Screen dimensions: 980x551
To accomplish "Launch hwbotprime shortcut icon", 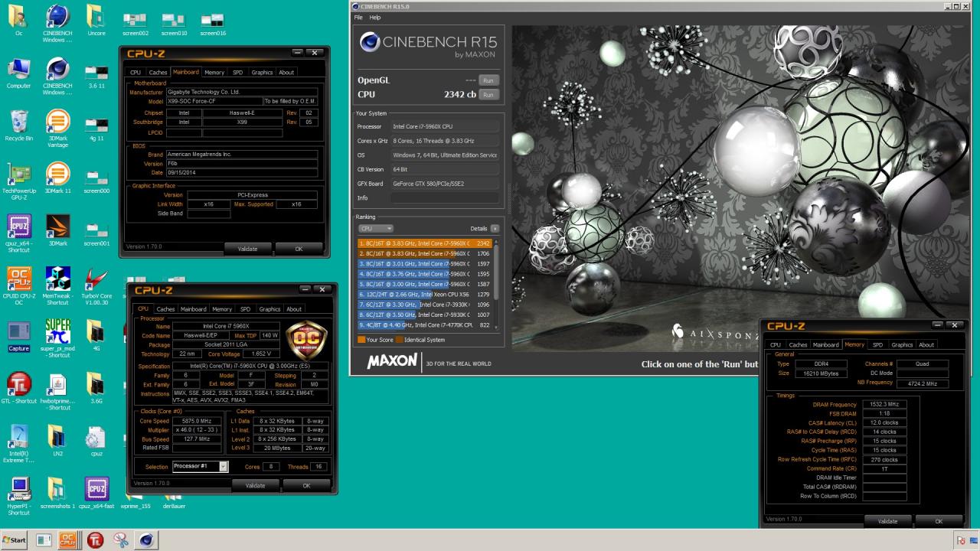I will pyautogui.click(x=57, y=391).
